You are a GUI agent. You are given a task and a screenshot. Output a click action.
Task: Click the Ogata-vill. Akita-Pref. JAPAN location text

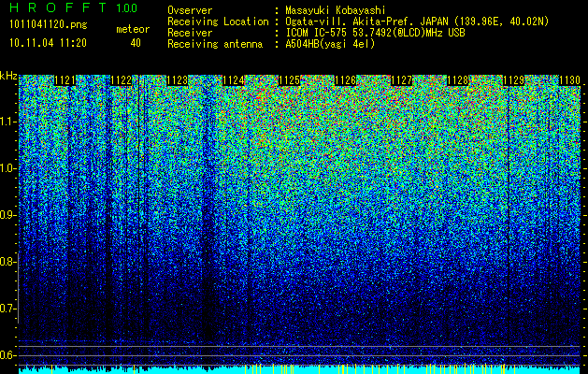tap(417, 22)
